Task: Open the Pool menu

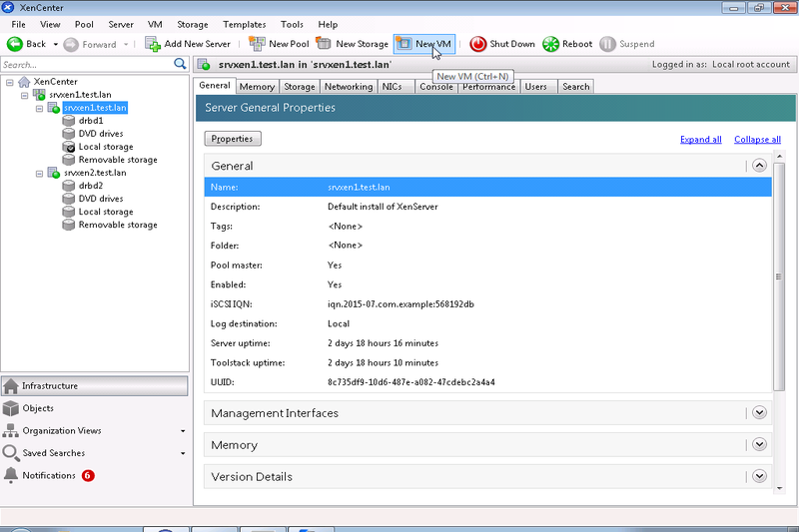Action: tap(84, 24)
